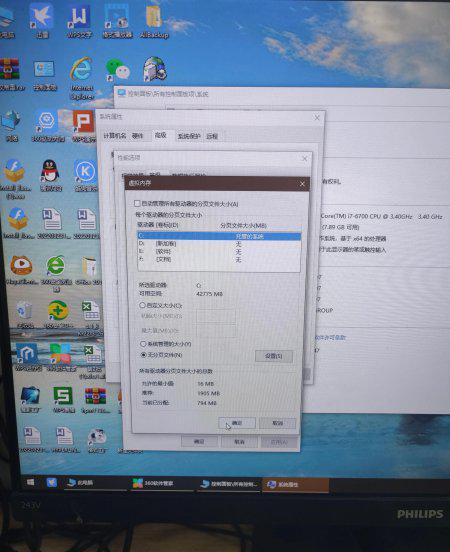Close the System Properties window
450x552 pixels.
[317, 118]
